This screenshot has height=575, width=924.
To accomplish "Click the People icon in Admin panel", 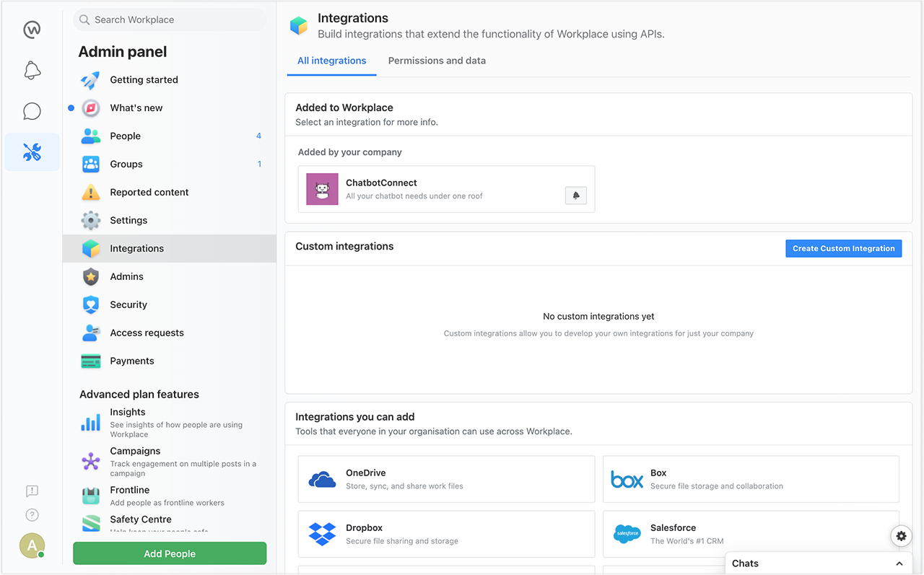I will (91, 136).
